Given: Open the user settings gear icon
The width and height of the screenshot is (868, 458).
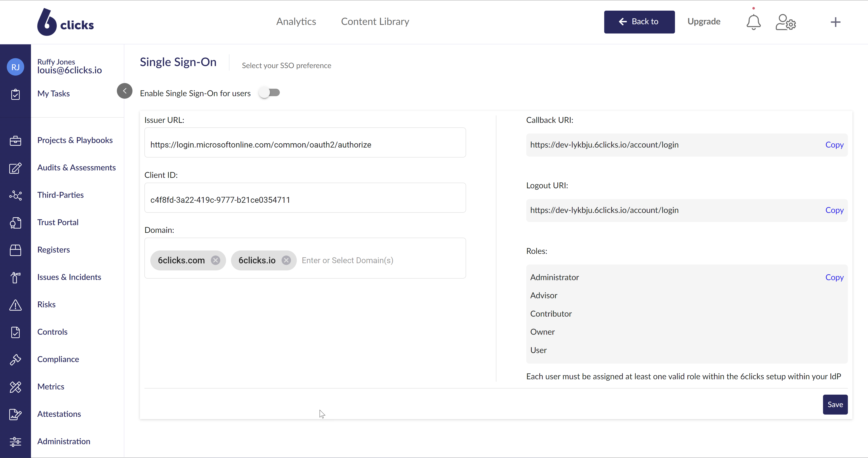Looking at the screenshot, I should click(785, 22).
